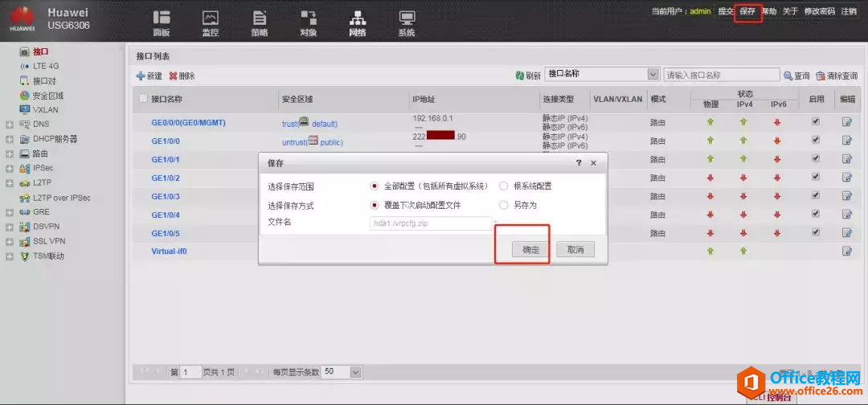This screenshot has height=405, width=868.
Task: Click help icon in save dialog
Action: tap(579, 163)
